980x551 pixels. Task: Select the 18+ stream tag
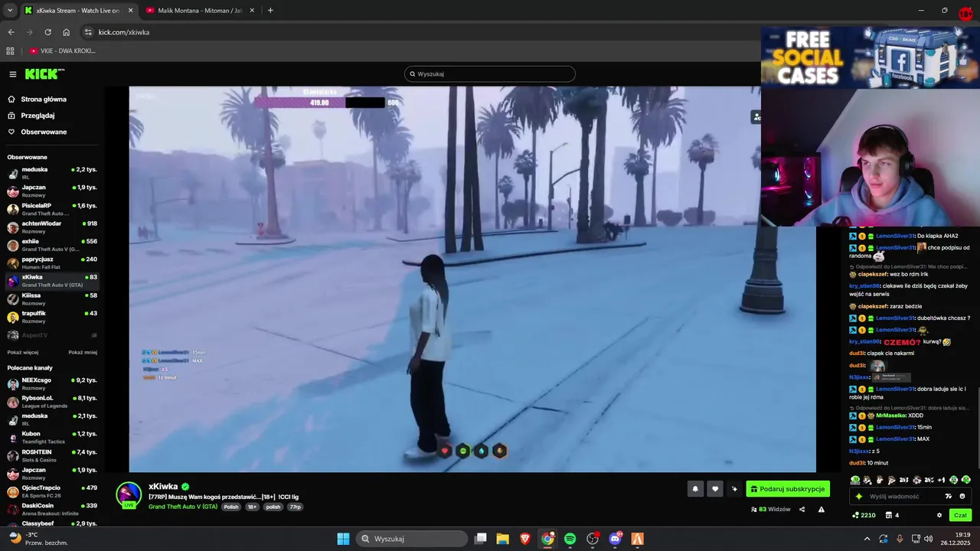click(x=252, y=507)
